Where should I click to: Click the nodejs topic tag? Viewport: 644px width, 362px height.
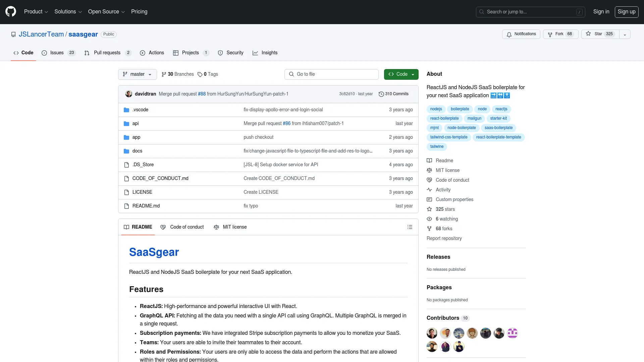click(x=436, y=109)
